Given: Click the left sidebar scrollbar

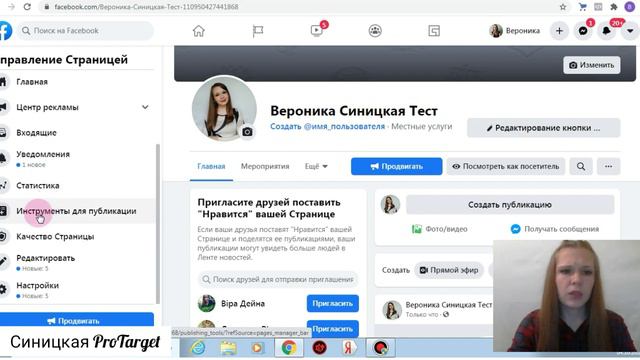Looking at the screenshot, I should click(x=158, y=224).
